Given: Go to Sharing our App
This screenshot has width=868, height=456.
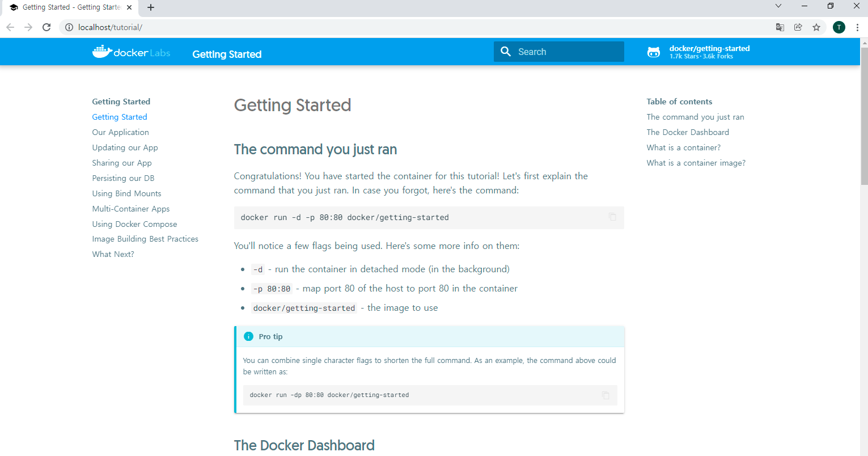Looking at the screenshot, I should point(122,163).
